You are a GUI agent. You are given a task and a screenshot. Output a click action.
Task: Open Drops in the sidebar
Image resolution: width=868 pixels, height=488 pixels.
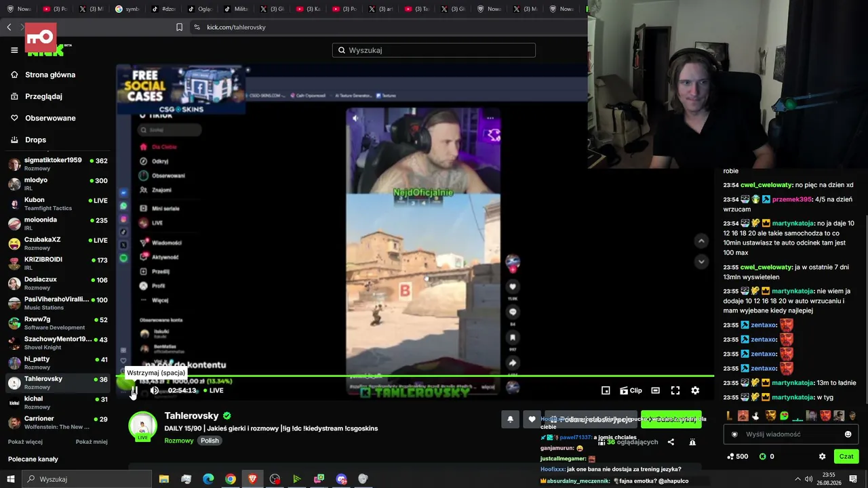35,140
